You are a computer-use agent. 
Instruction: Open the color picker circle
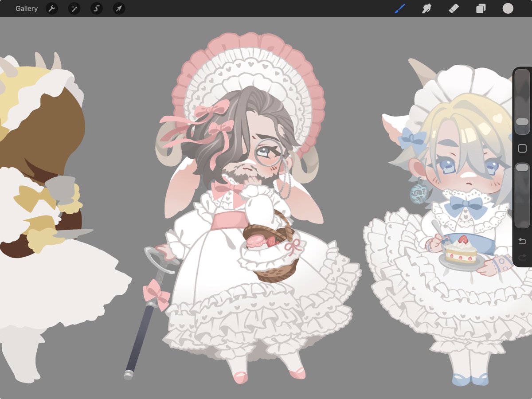(x=508, y=8)
